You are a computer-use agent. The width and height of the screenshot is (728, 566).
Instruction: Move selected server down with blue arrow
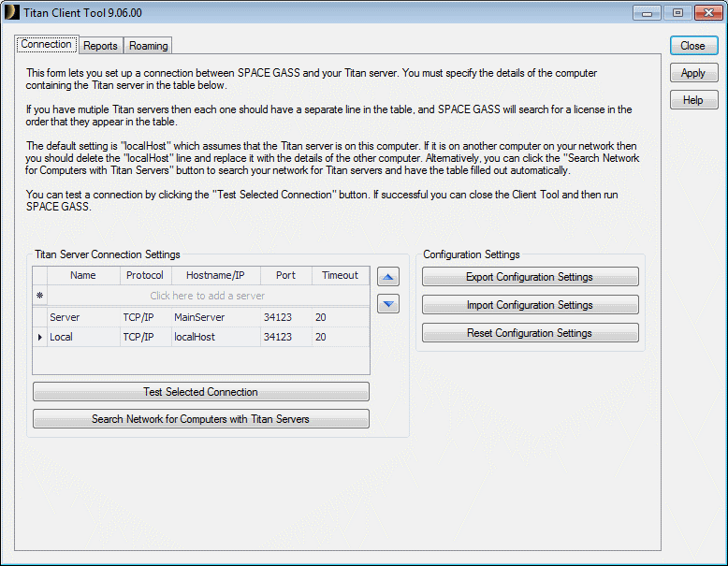(388, 304)
